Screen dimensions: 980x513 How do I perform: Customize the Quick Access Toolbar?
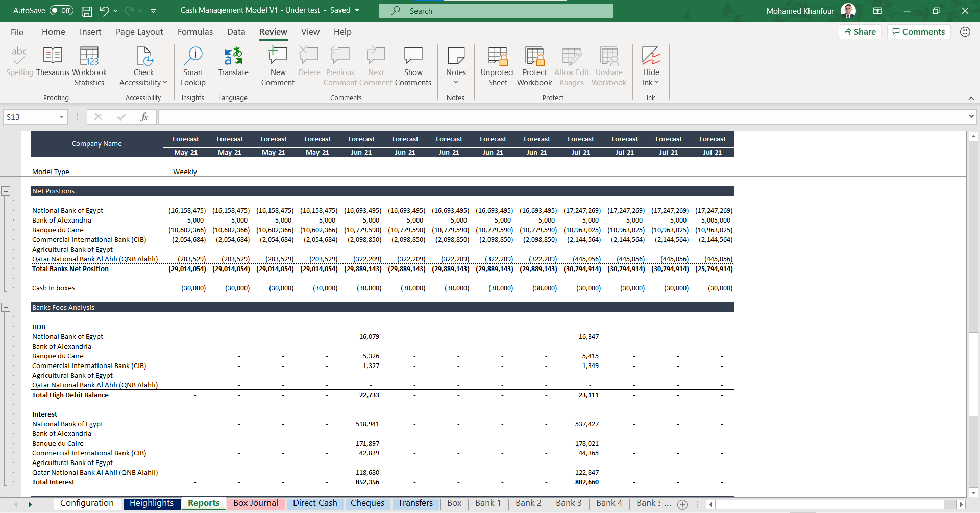pyautogui.click(x=153, y=11)
